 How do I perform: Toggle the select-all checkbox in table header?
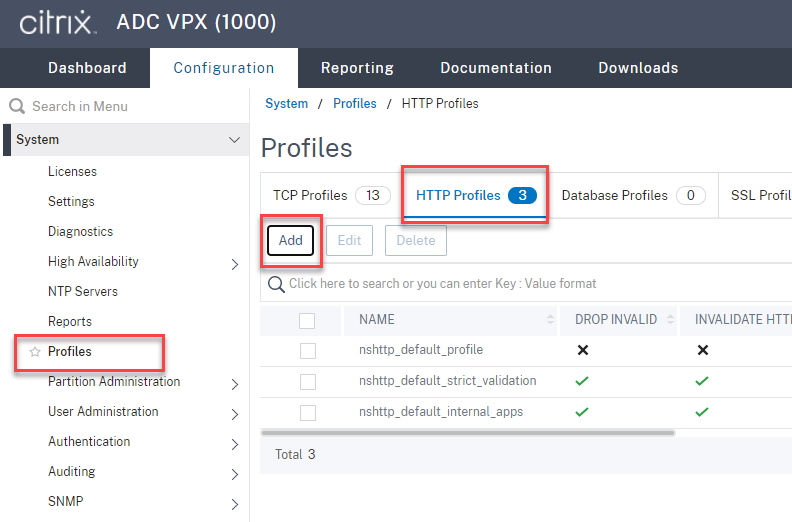[x=307, y=320]
